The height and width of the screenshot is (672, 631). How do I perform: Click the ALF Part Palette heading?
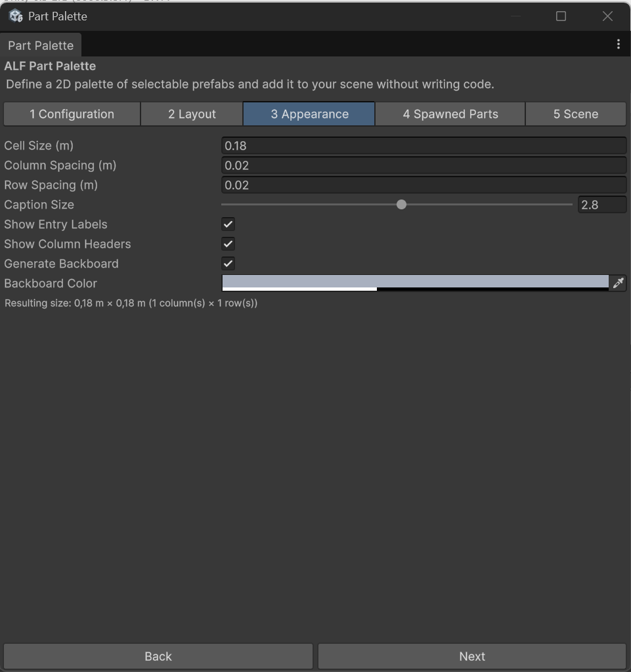coord(50,66)
